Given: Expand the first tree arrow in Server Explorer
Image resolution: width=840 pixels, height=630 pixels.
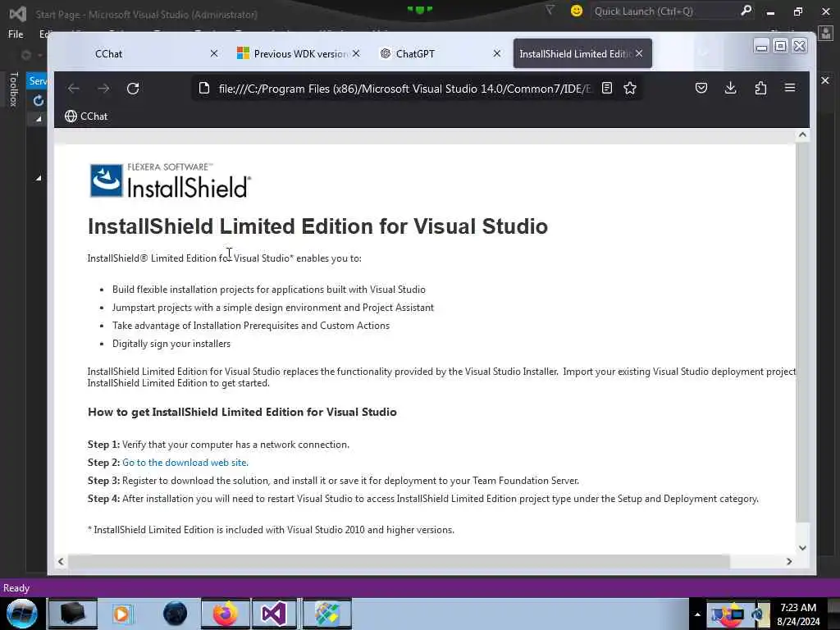Looking at the screenshot, I should 39,119.
